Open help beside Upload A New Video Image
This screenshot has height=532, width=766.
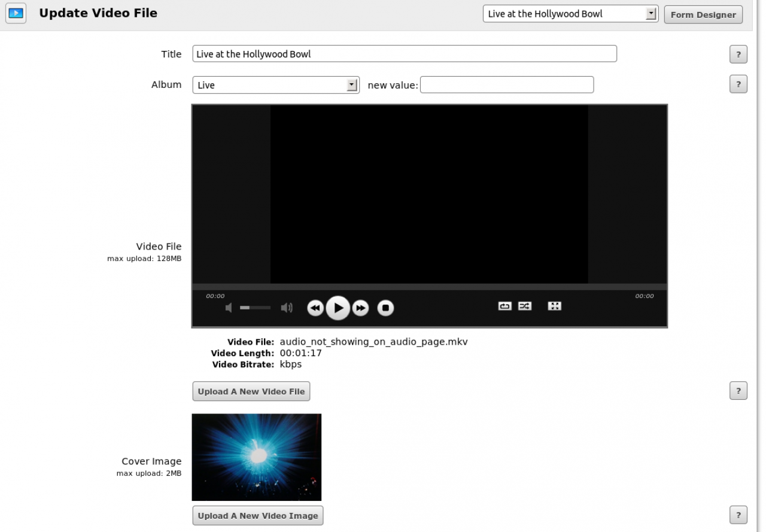(x=738, y=515)
